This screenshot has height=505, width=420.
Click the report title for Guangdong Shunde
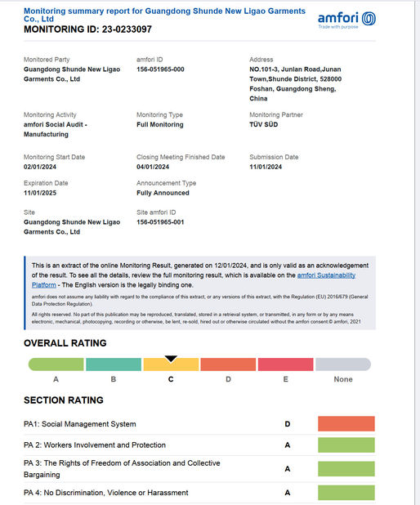pyautogui.click(x=164, y=15)
